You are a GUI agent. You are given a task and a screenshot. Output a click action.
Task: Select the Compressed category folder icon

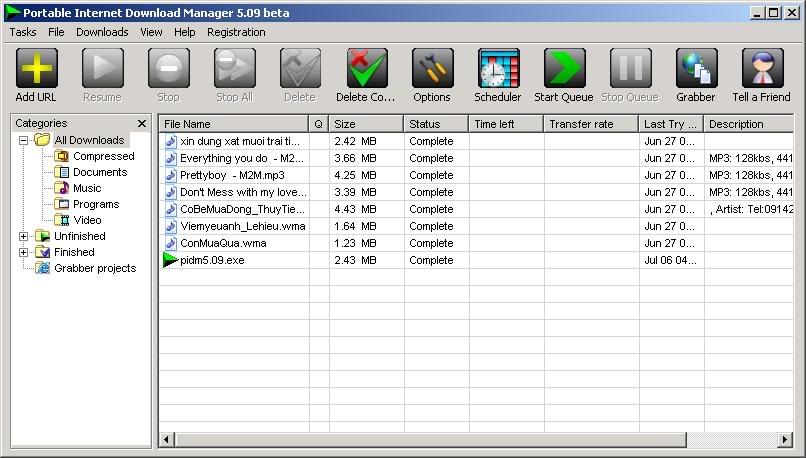(62, 156)
